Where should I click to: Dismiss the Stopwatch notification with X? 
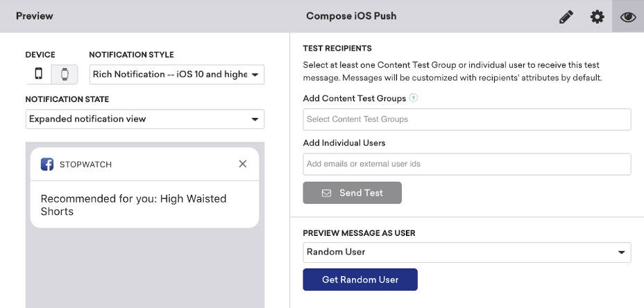242,164
